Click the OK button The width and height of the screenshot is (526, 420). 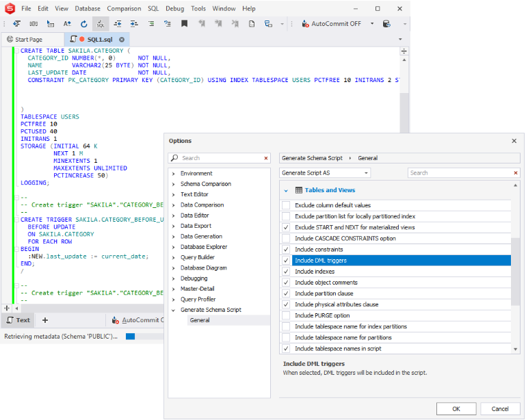[456, 408]
